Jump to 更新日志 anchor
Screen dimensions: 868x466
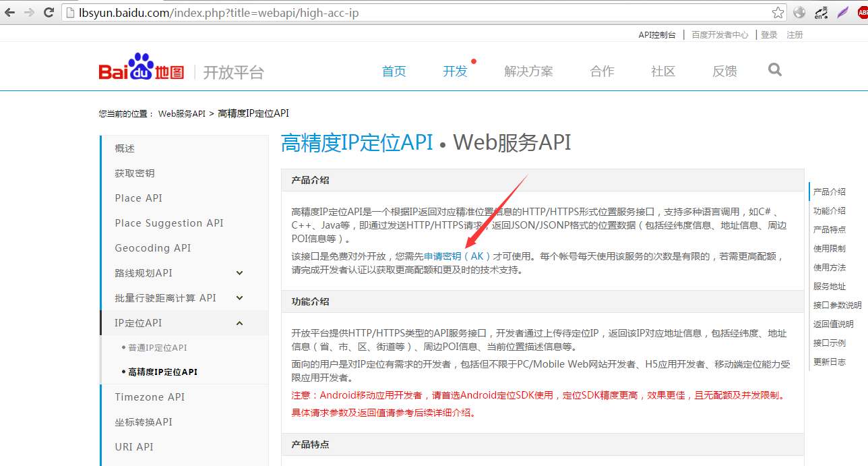pyautogui.click(x=829, y=362)
